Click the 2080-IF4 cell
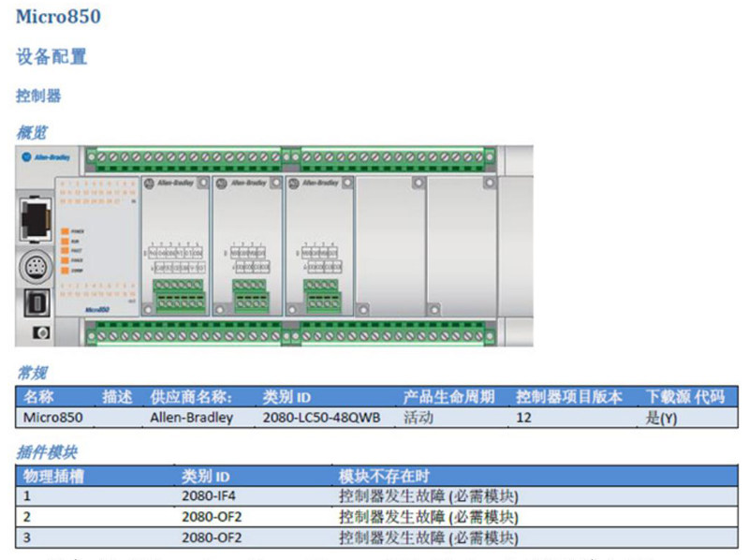Viewport: 749px width, 560px height. click(208, 496)
